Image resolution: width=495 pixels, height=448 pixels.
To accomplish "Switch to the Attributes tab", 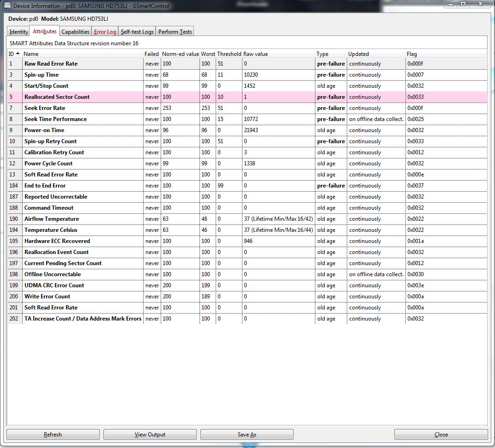I will (x=44, y=31).
